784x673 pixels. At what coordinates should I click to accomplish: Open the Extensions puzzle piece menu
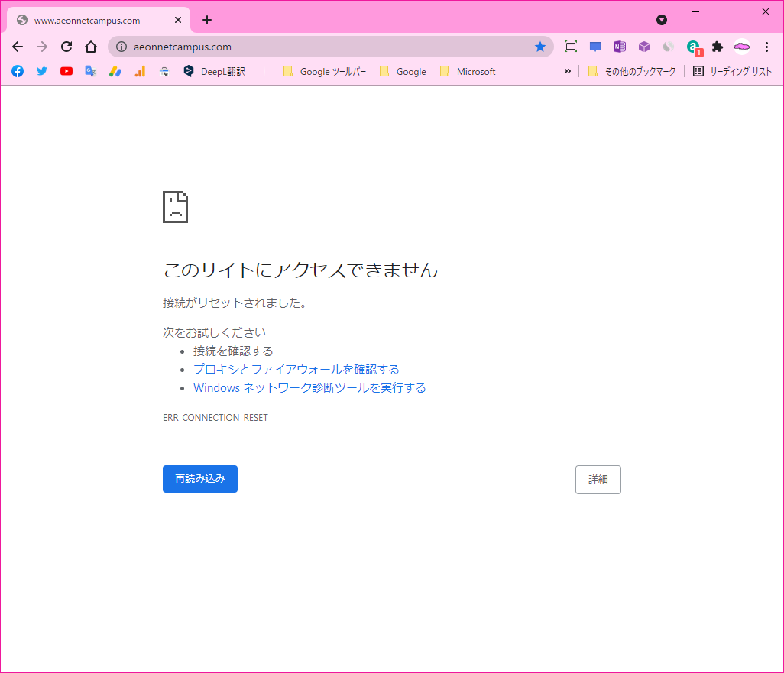point(718,47)
